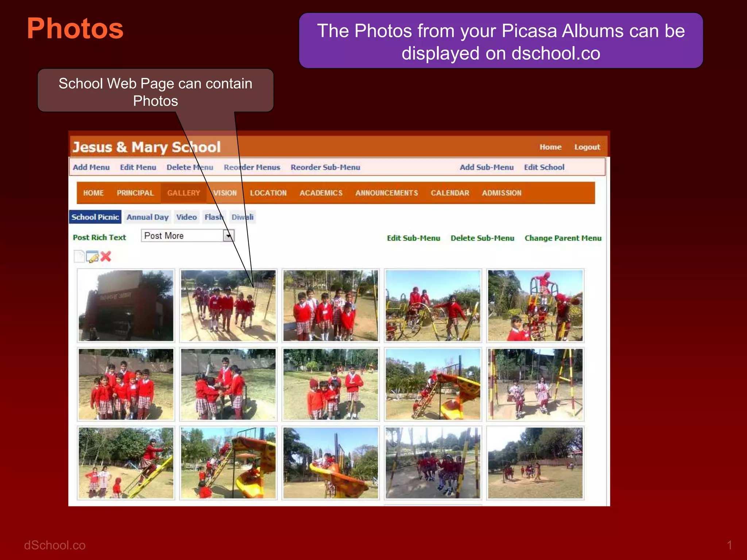Open the Diwali sub-menu tab

point(243,217)
